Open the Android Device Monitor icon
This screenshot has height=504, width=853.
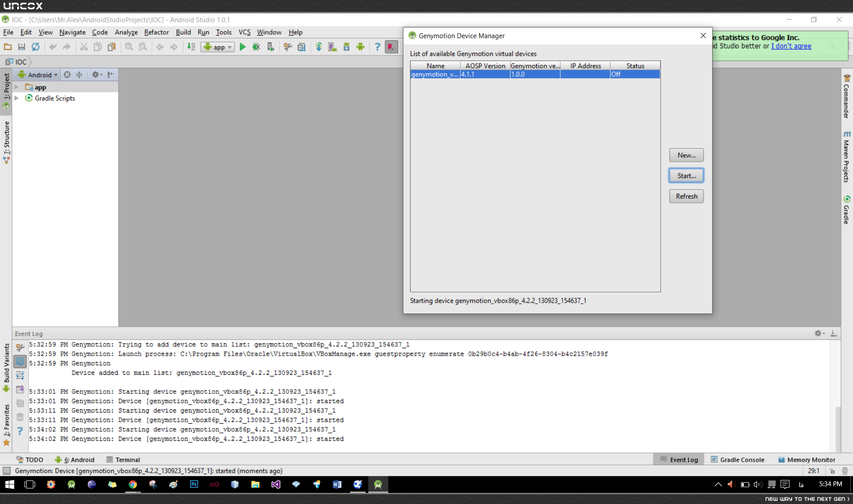[x=360, y=47]
